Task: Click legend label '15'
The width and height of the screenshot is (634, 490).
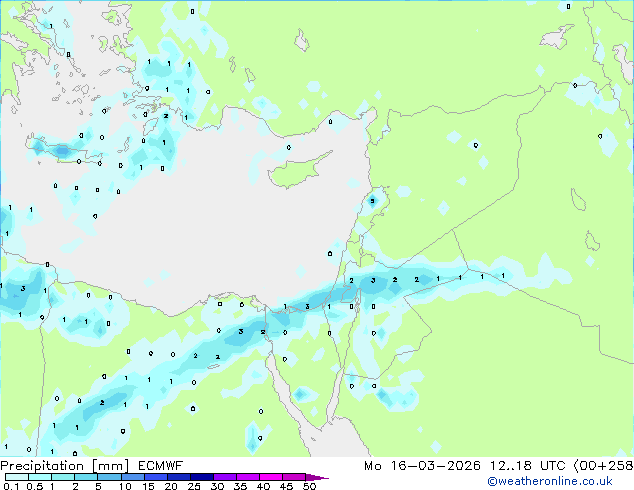Action: (x=148, y=486)
